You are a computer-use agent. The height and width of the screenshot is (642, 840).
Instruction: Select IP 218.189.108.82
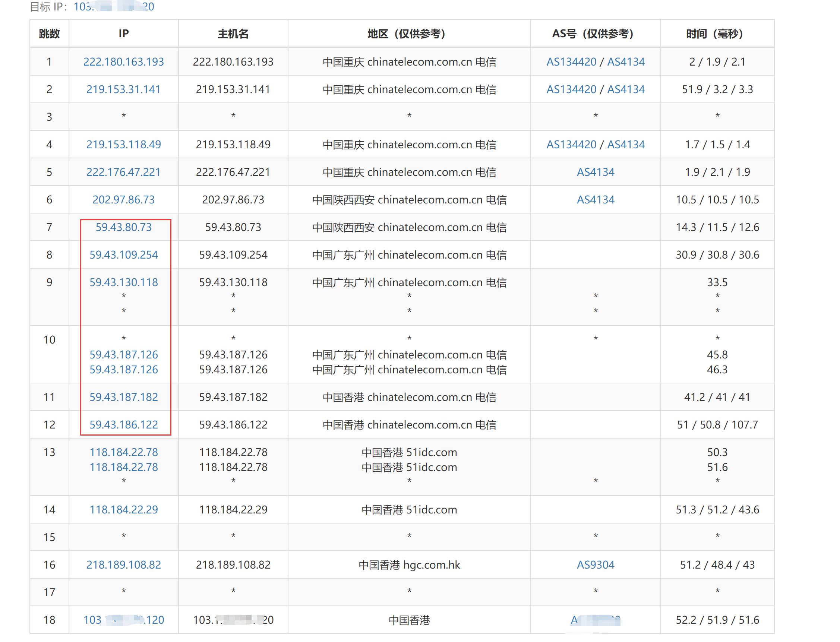124,565
